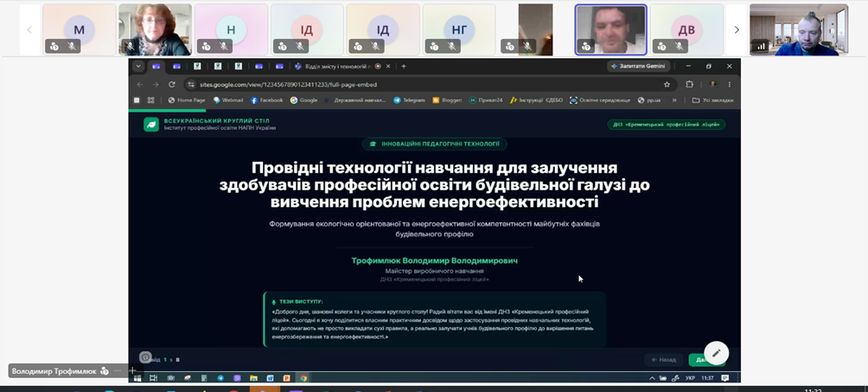The image size is (868, 392).
Task: Select participant tile with initials ДВ
Action: click(x=686, y=30)
